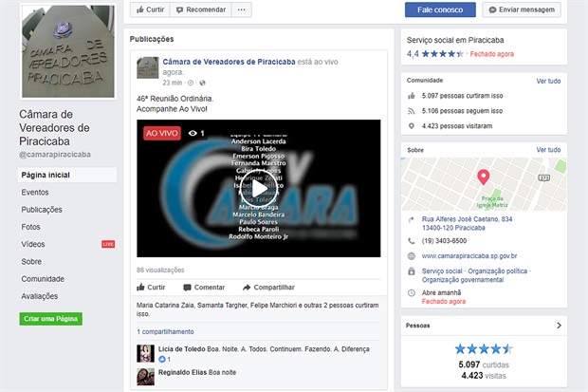Click thumbs-up icon beside 5.097 pessoas curtiram

[x=412, y=96]
